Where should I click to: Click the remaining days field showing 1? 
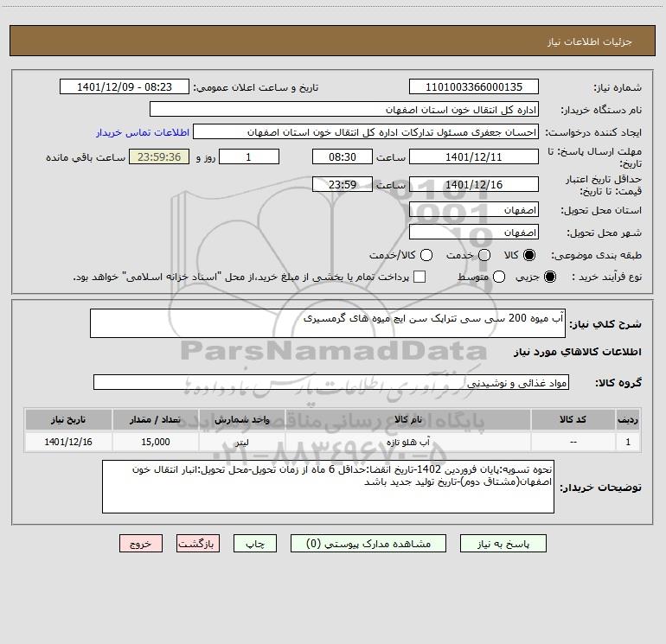pos(249,156)
